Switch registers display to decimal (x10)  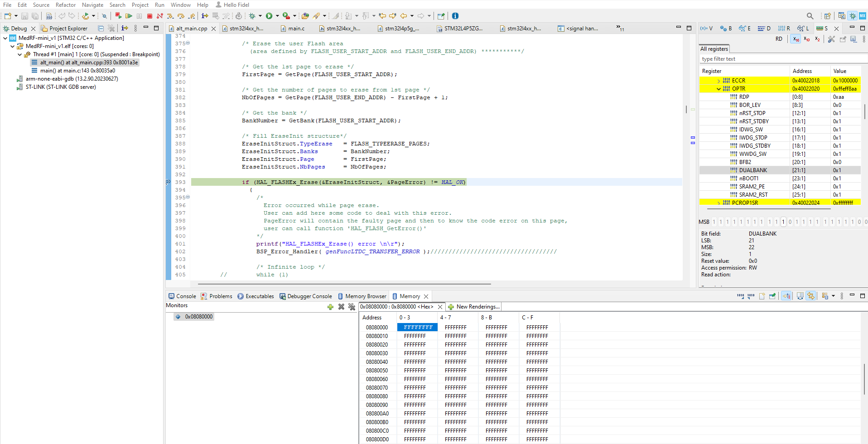point(806,39)
